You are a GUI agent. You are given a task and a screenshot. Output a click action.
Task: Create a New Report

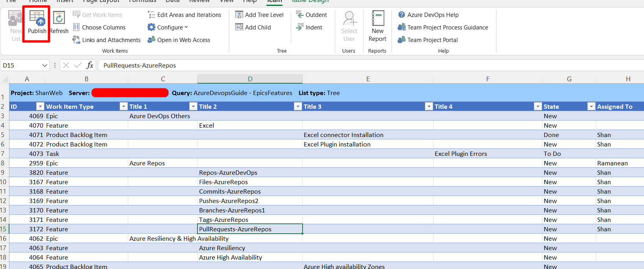pyautogui.click(x=377, y=26)
